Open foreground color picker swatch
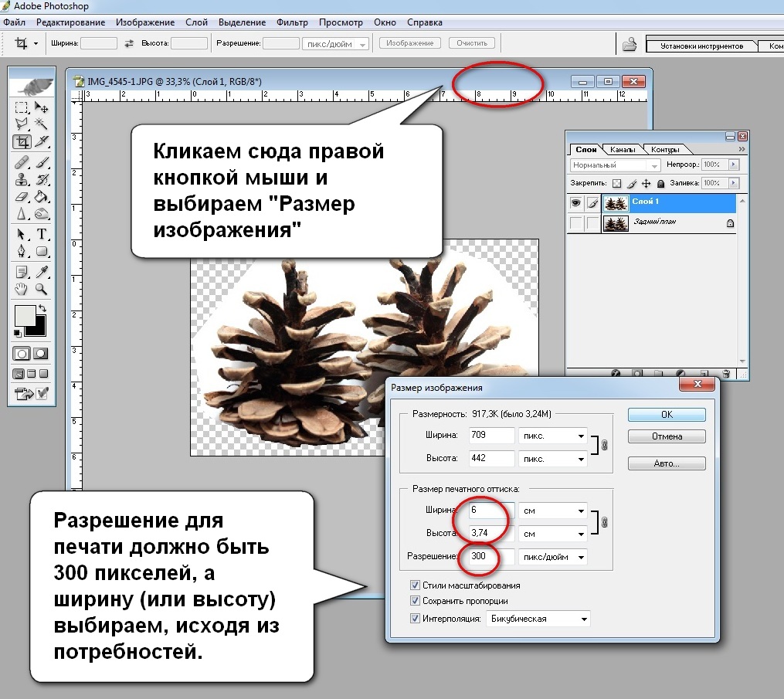 pyautogui.click(x=25, y=315)
